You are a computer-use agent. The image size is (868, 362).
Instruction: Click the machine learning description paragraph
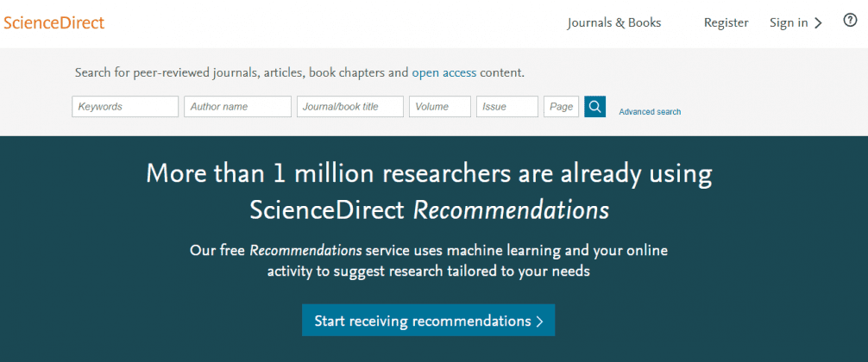(429, 261)
